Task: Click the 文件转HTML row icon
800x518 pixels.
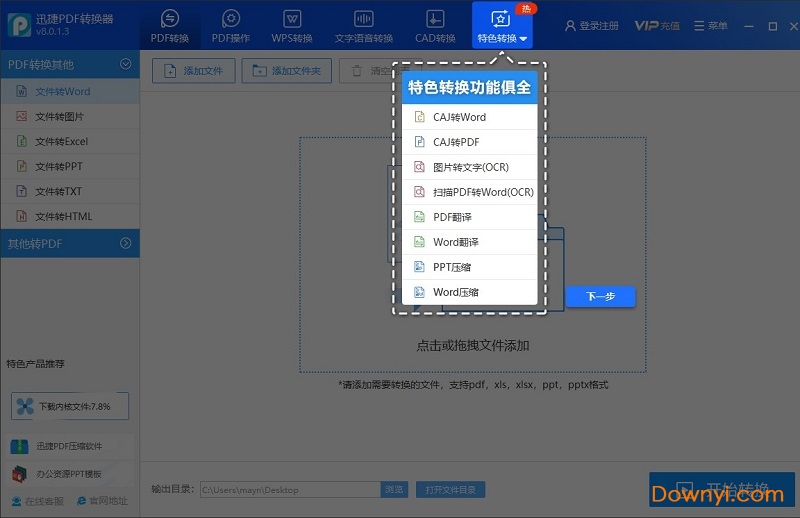Action: (x=21, y=216)
